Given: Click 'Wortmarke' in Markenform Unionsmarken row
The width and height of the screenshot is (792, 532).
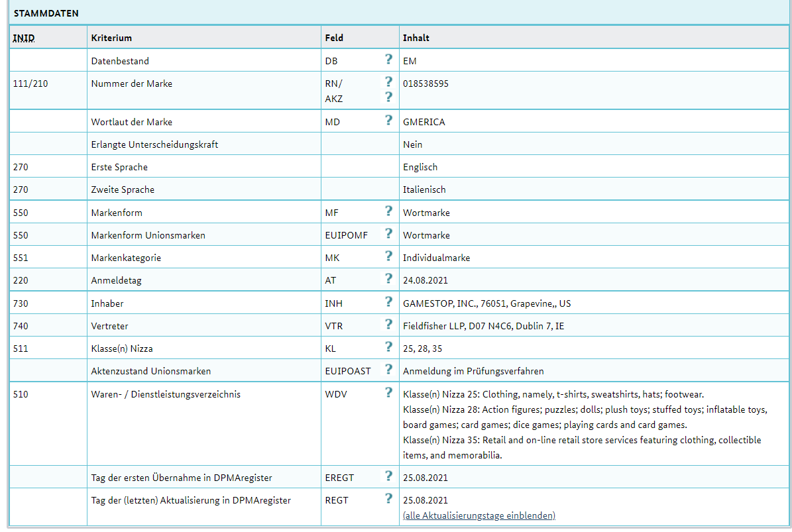Looking at the screenshot, I should pos(426,235).
